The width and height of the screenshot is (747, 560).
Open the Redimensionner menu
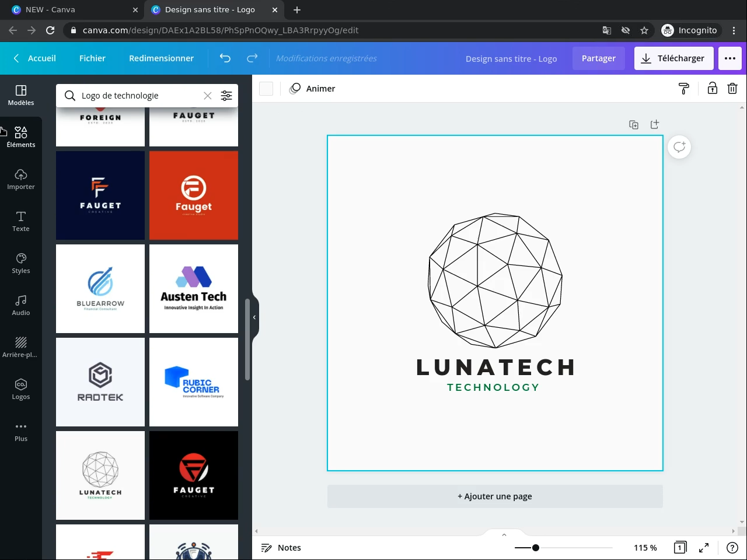pos(161,58)
